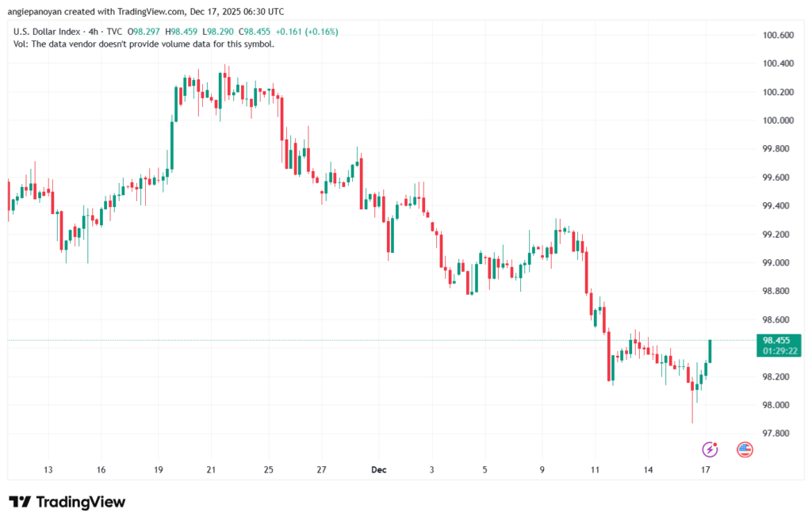Viewport: 812px width, 524px height.
Task: Click the 17 date label on the time axis
Action: tap(705, 469)
